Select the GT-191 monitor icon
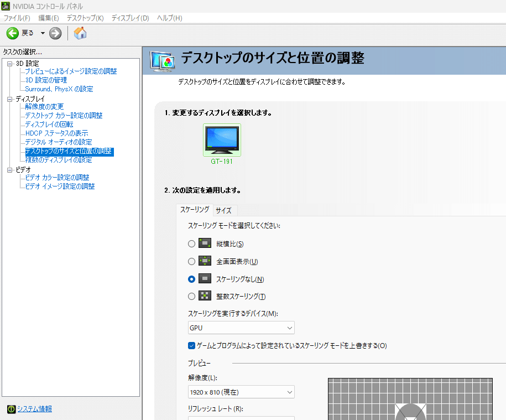 click(222, 140)
